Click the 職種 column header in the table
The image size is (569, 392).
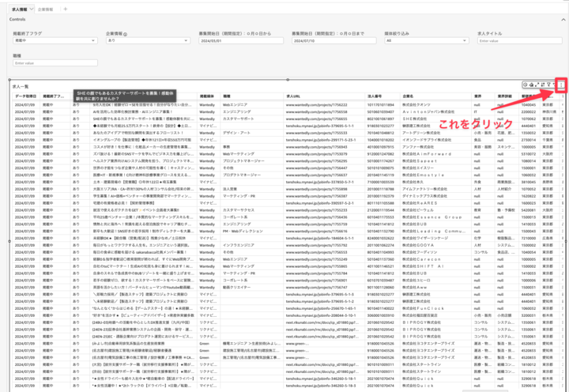(x=227, y=96)
